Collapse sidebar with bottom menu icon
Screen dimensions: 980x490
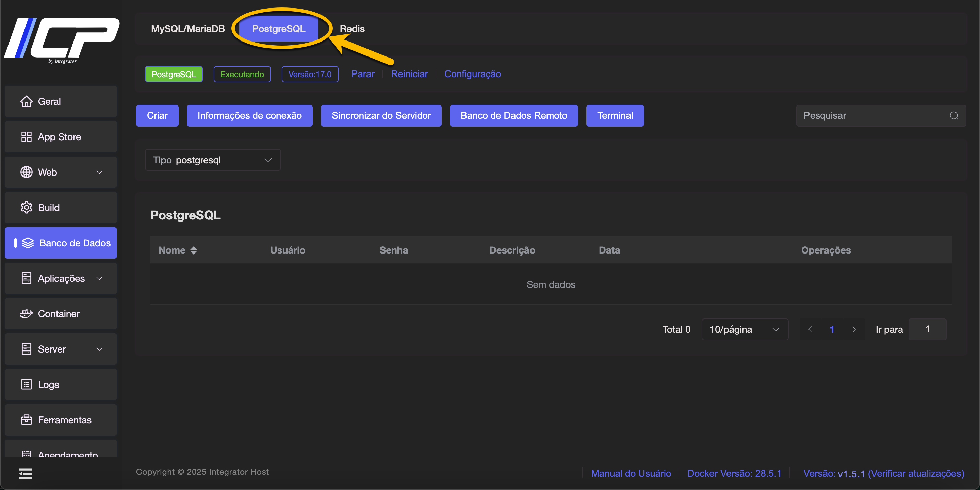click(26, 473)
